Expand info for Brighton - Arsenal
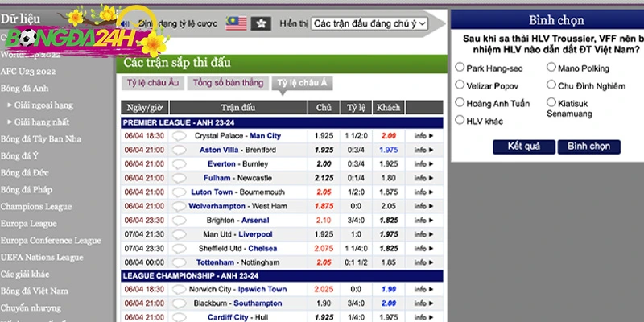The image size is (644, 322). click(424, 220)
